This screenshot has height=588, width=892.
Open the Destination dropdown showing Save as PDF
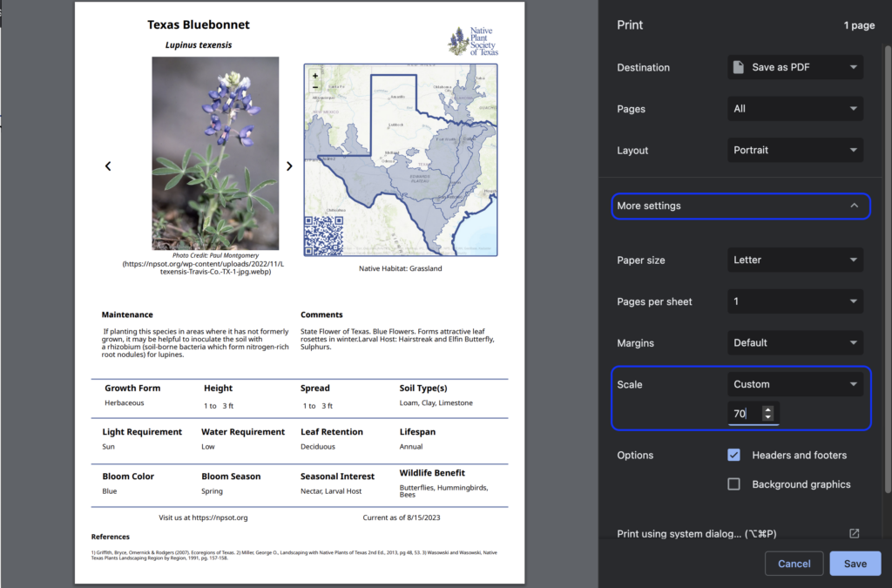click(794, 67)
